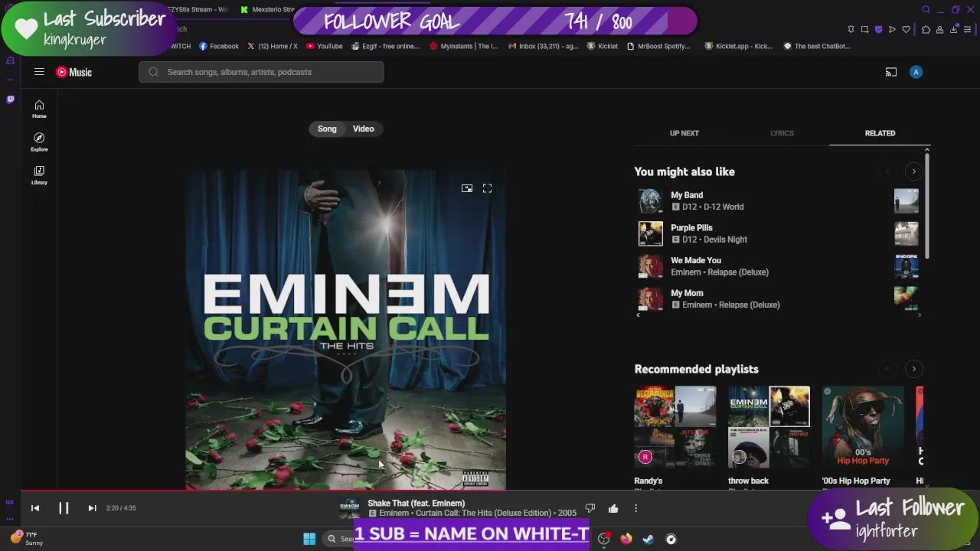Click the Cast to device icon
The width and height of the screenshot is (980, 551).
point(891,72)
